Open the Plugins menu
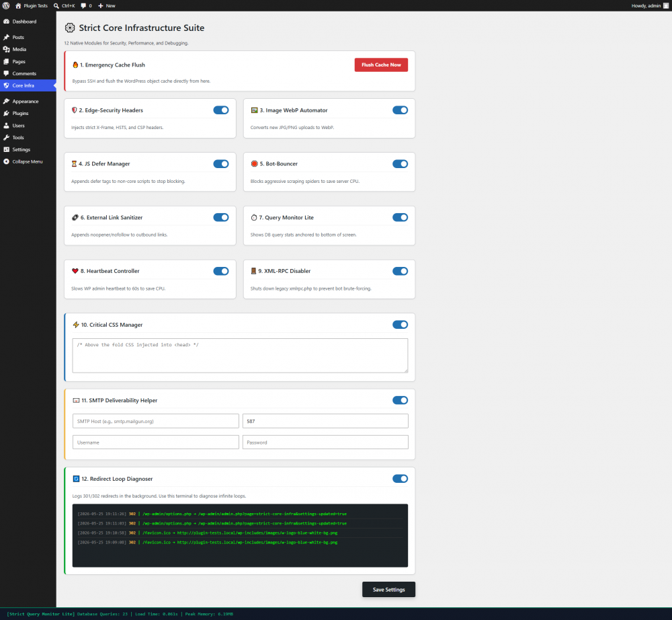The height and width of the screenshot is (620, 672). [x=28, y=113]
